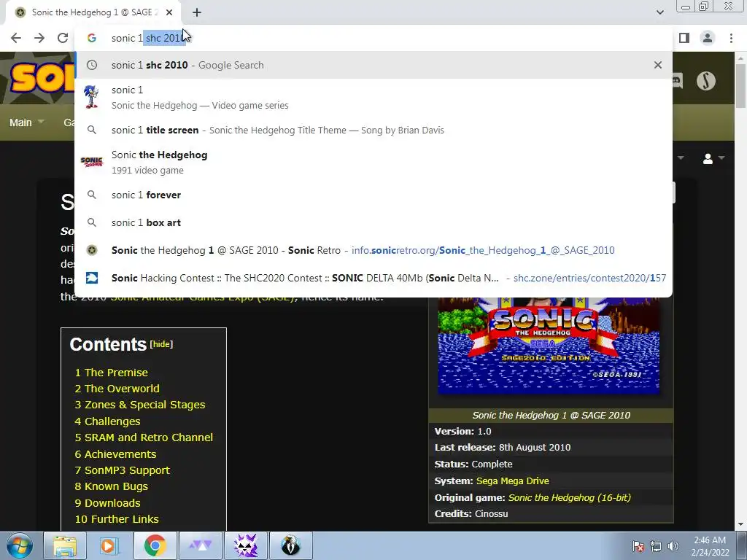Jump to '2 The Overworld' section
Image resolution: width=747 pixels, height=560 pixels.
point(117,389)
